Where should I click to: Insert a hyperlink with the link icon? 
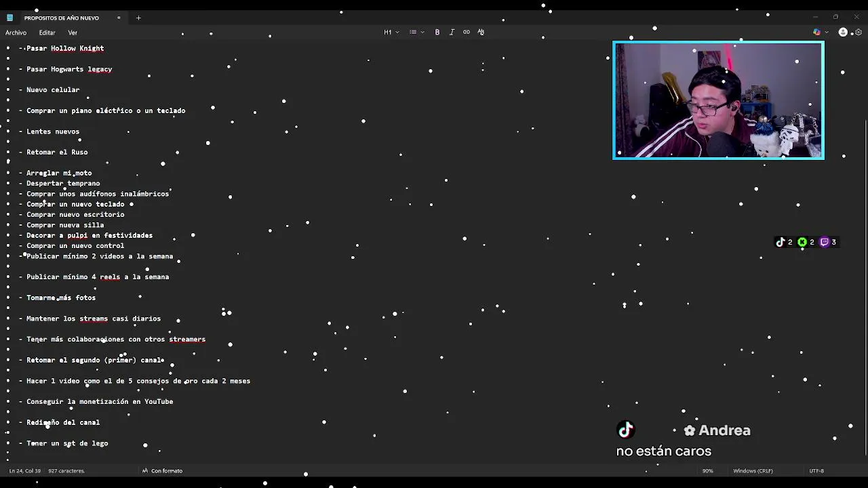pos(467,32)
